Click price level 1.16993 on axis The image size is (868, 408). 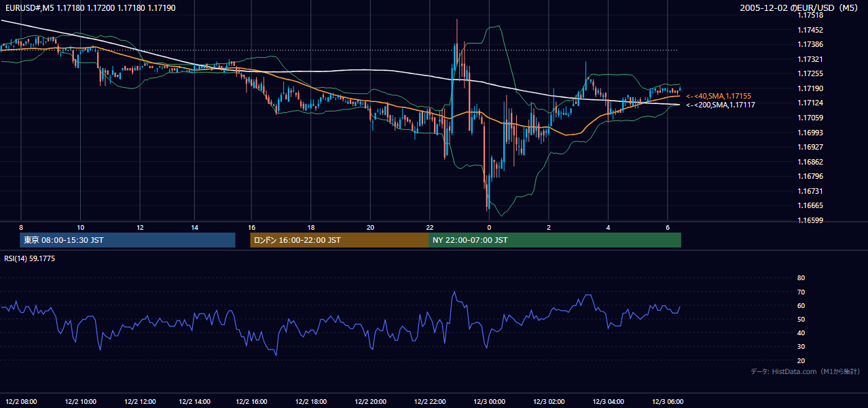[810, 133]
